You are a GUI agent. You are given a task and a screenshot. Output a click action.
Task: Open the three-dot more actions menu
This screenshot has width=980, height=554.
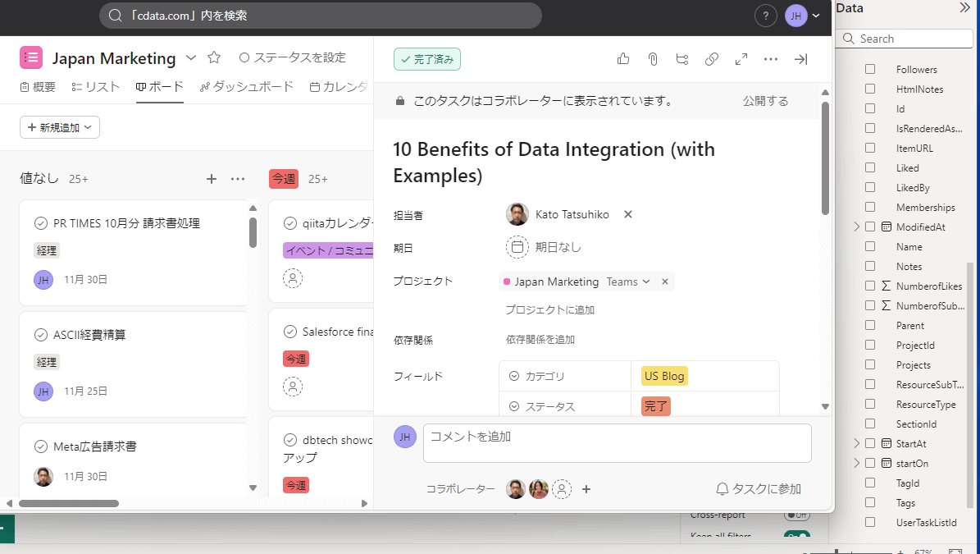[x=771, y=59]
